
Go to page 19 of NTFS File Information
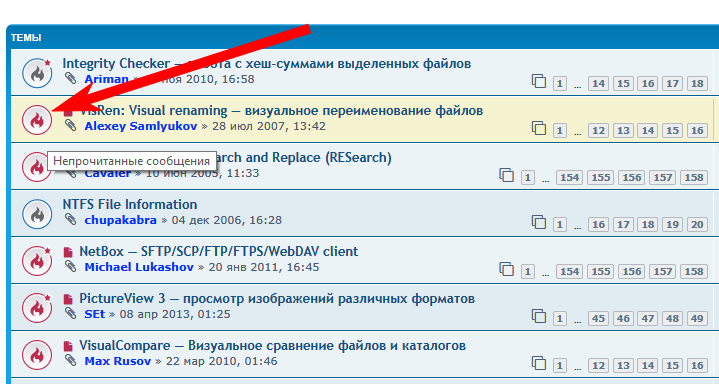(672, 224)
